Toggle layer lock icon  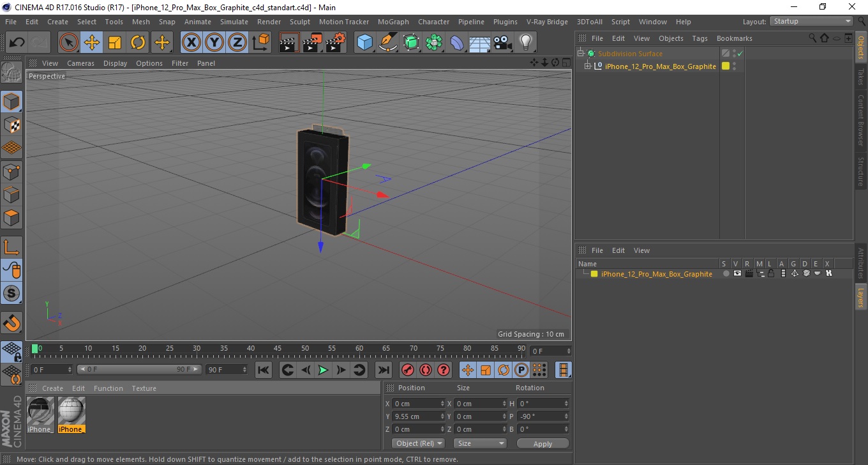(x=771, y=273)
